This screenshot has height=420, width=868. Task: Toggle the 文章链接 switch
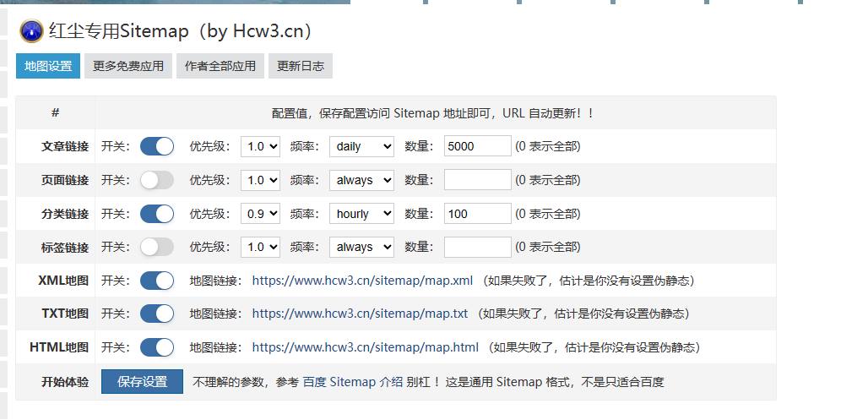[x=157, y=146]
